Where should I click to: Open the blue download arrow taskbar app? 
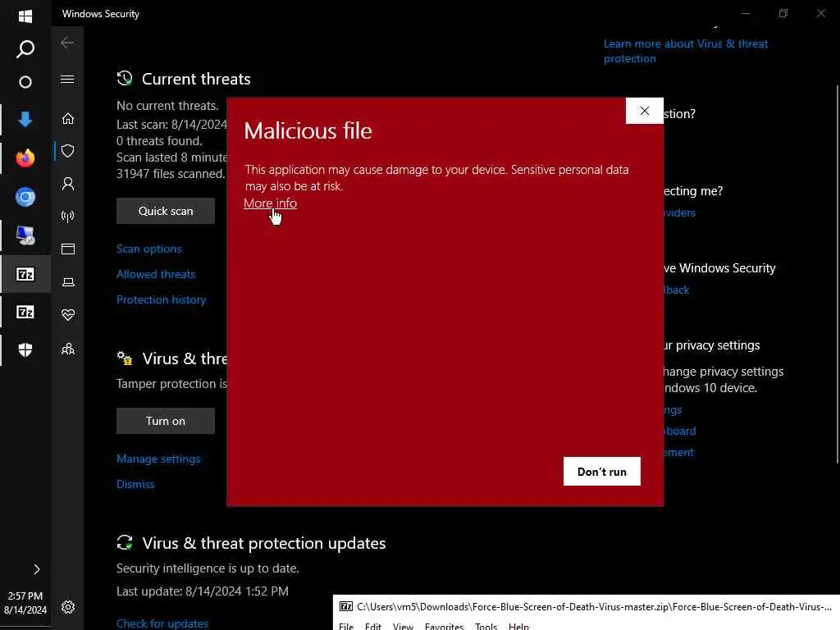coord(25,119)
